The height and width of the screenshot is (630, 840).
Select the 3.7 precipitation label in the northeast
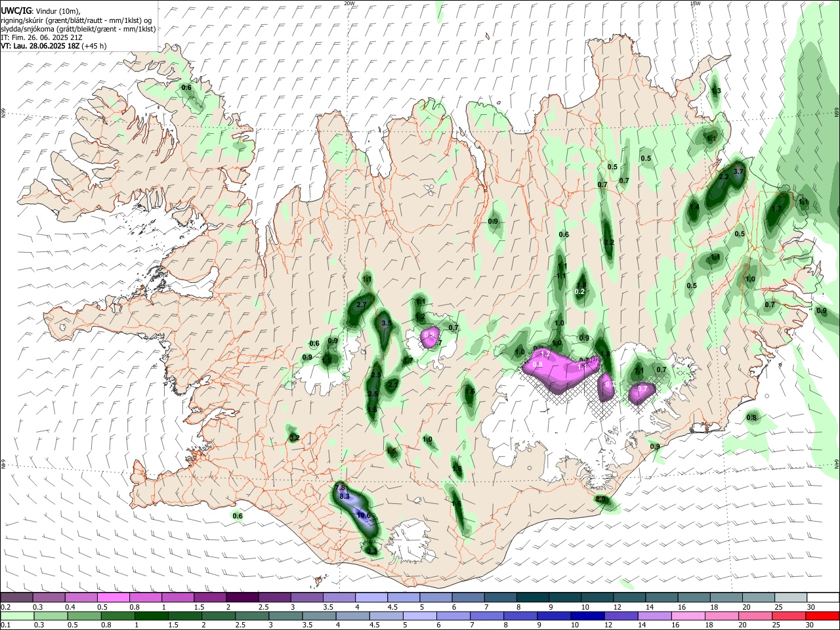(738, 172)
